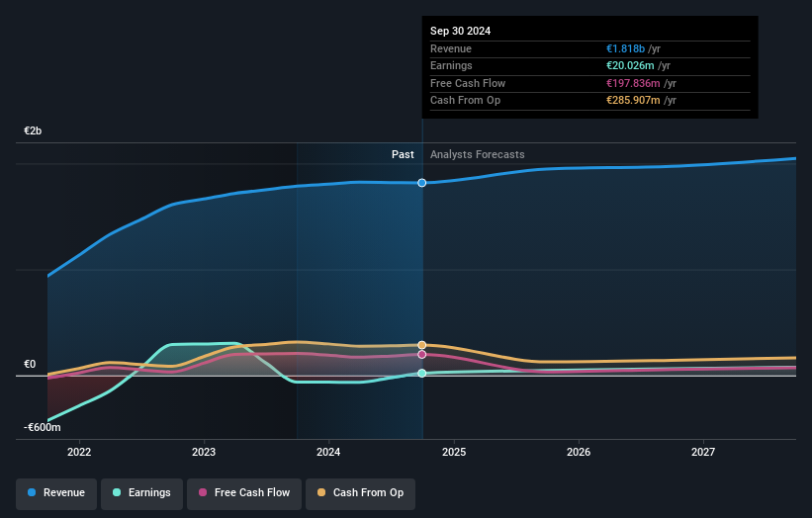Screen dimensions: 812x518
Task: Click the orange Cash From Op data point
Action: pos(422,345)
